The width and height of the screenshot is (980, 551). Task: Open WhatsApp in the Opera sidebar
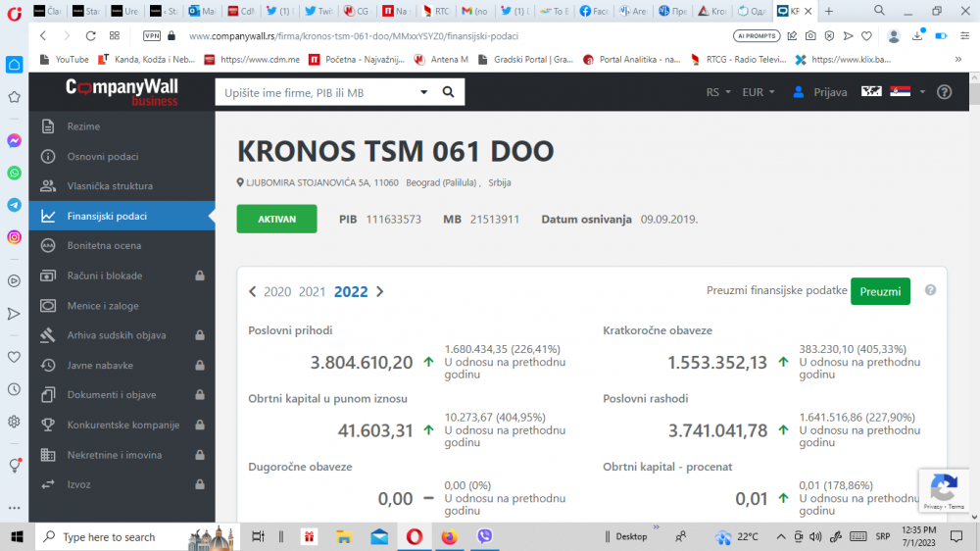[x=14, y=173]
